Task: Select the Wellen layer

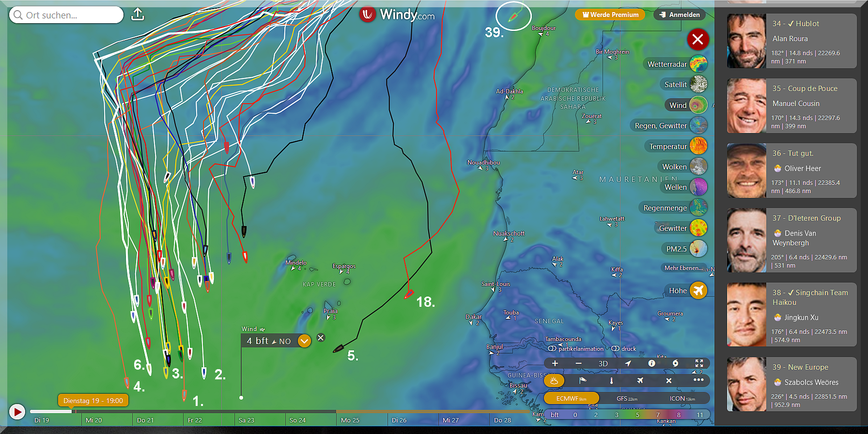Action: (675, 187)
